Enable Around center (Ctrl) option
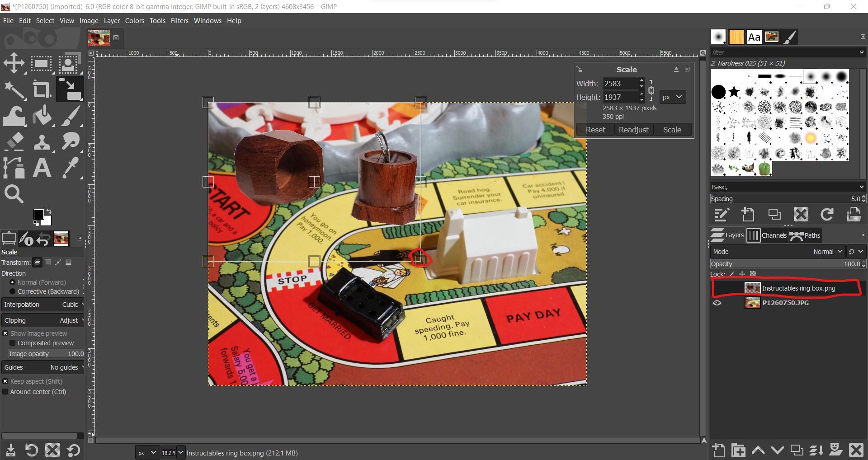The height and width of the screenshot is (460, 868). [5, 392]
